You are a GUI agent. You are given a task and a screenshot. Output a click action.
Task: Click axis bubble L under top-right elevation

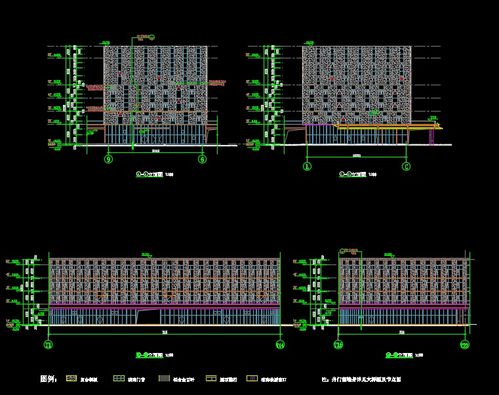[x=307, y=166]
